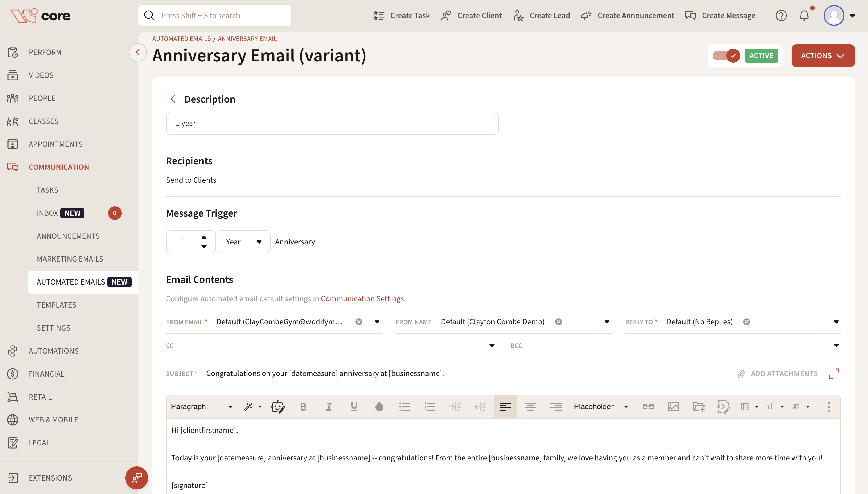Viewport: 868px width, 494px height.
Task: Click the insert link icon
Action: pyautogui.click(x=648, y=406)
